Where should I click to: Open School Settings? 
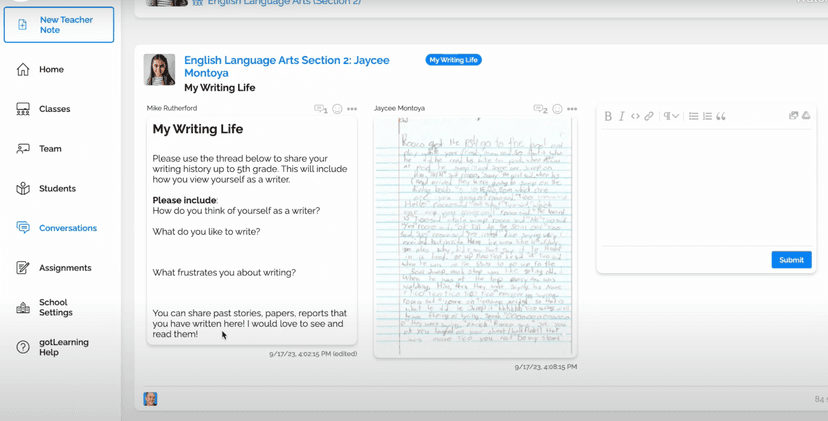pos(55,307)
